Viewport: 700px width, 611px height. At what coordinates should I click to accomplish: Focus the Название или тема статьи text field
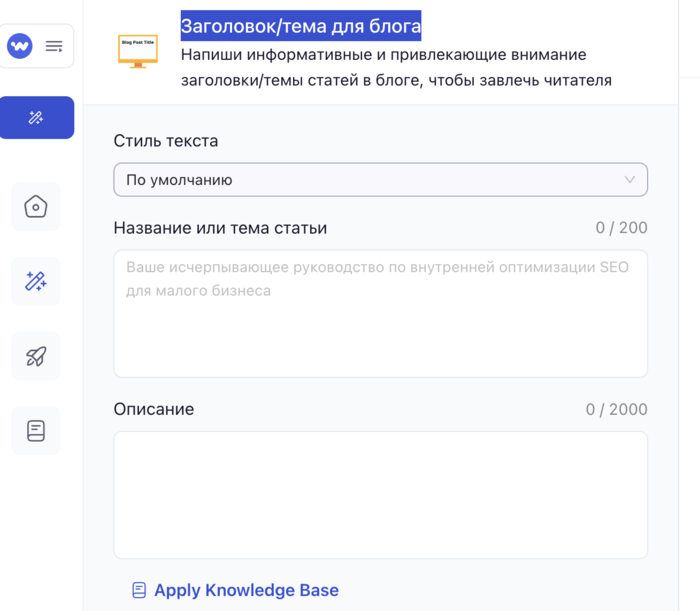380,313
